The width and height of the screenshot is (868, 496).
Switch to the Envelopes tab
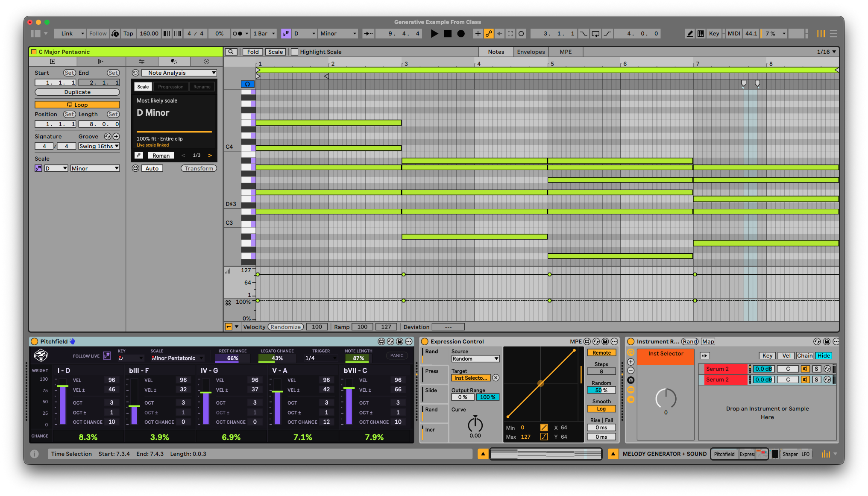531,52
